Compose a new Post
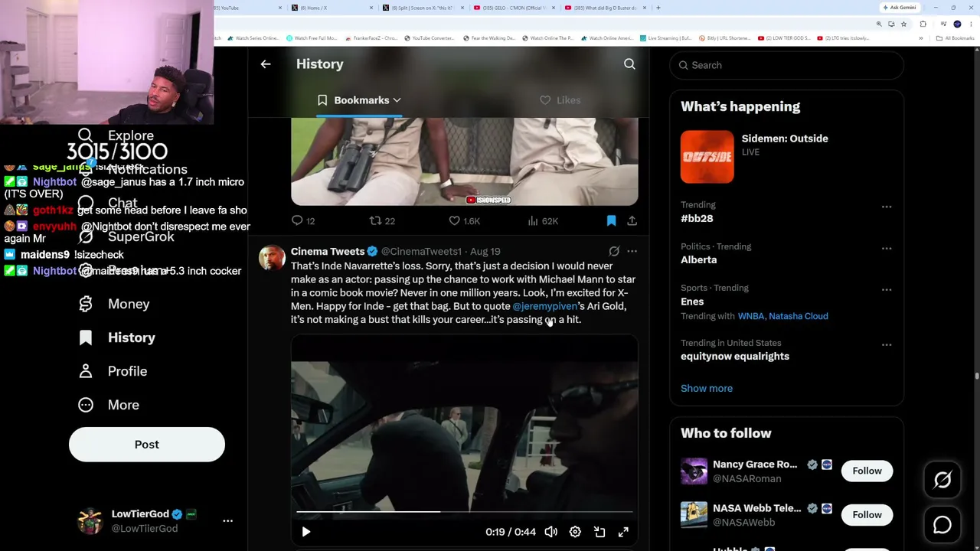The height and width of the screenshot is (551, 980). pyautogui.click(x=147, y=445)
